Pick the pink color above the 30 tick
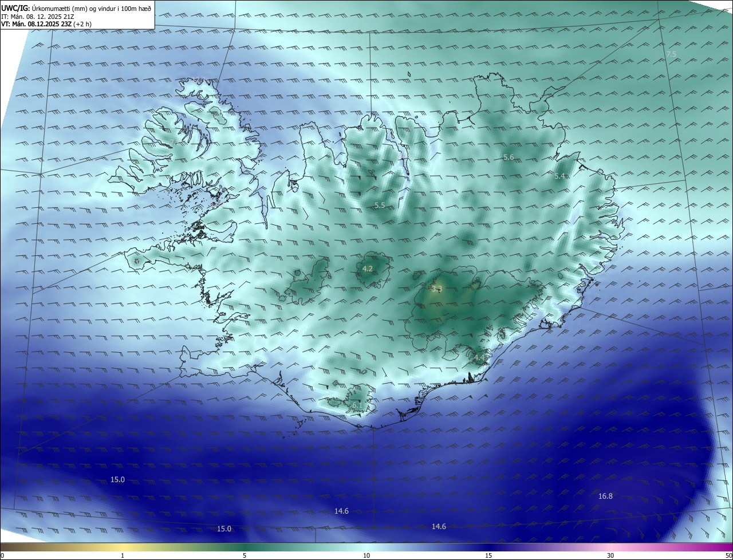The height and width of the screenshot is (560, 733). pyautogui.click(x=610, y=547)
